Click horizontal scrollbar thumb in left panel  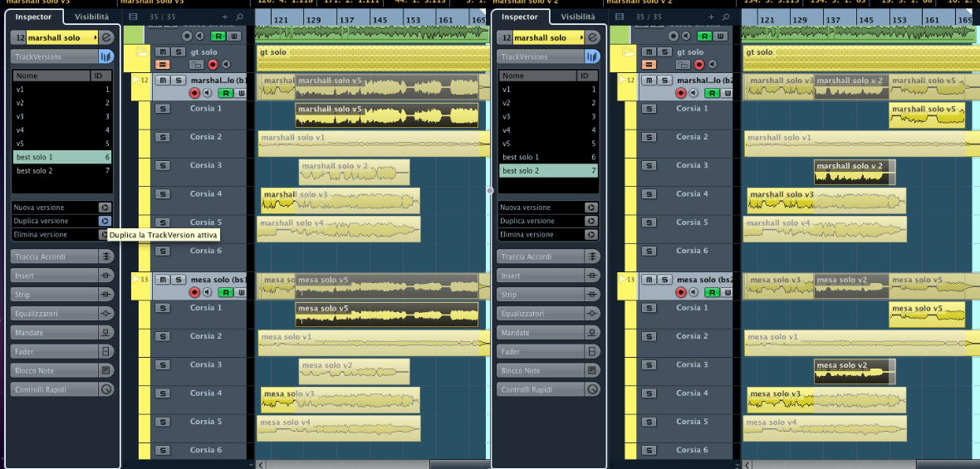click(459, 465)
